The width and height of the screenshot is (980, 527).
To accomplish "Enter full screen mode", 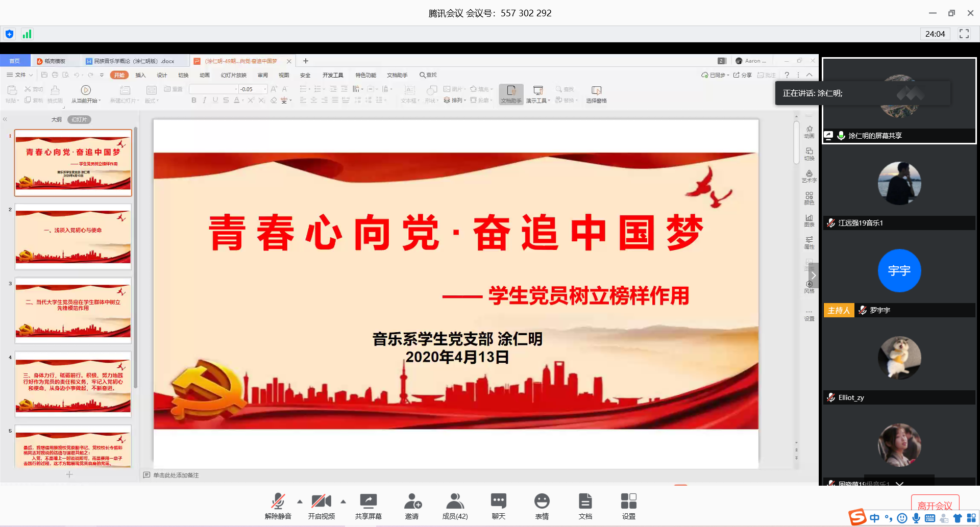I will 964,34.
